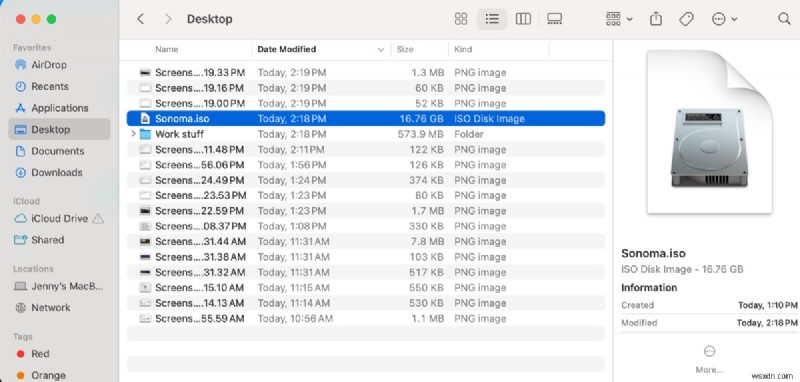Select Jenny's MacBook under Locations
This screenshot has height=382, width=800.
click(x=59, y=286)
